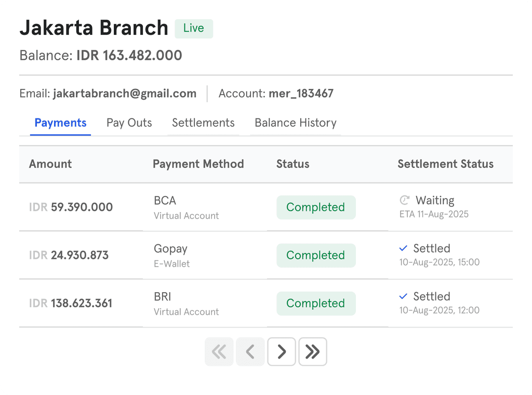This screenshot has height=395, width=532.
Task: Click the Gopay payment method cell
Action: point(171,256)
